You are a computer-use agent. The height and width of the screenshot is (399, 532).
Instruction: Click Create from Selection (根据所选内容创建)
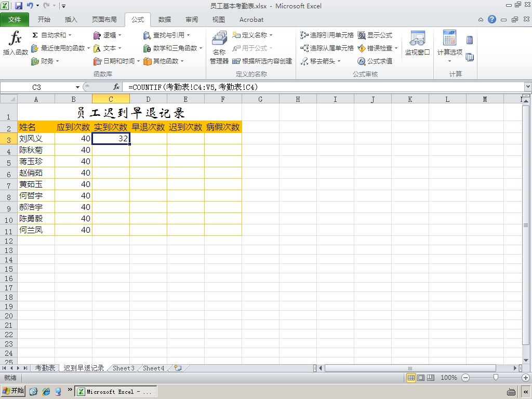pyautogui.click(x=262, y=61)
